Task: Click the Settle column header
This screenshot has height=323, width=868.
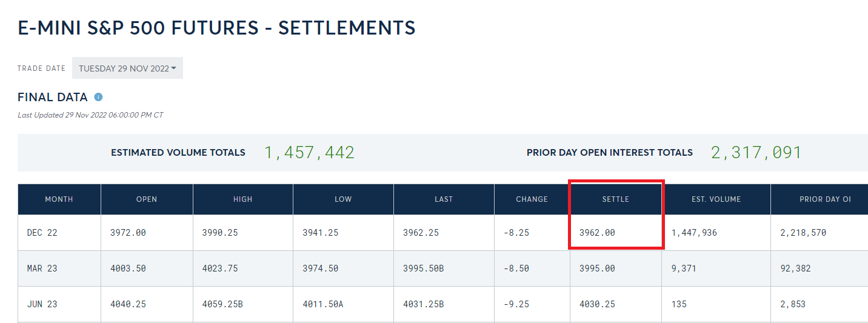Action: 615,199
